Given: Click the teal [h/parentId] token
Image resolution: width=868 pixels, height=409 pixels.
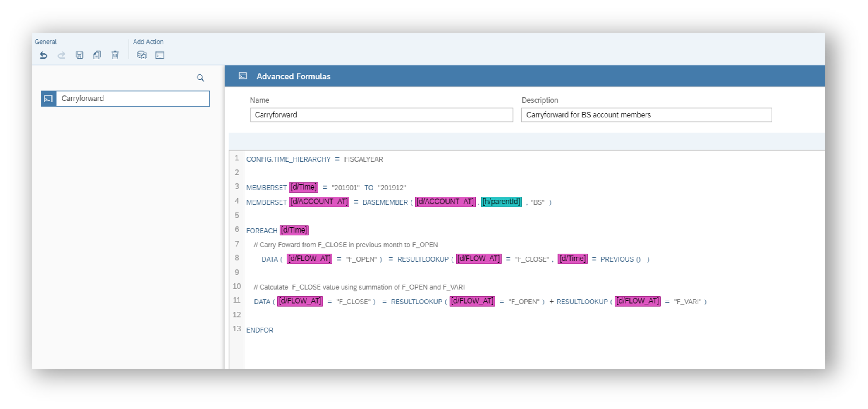Looking at the screenshot, I should 501,202.
